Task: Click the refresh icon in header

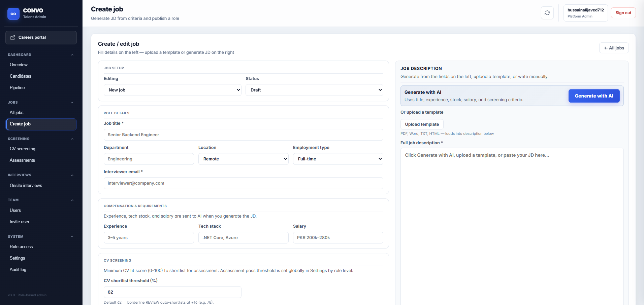Action: tap(547, 13)
